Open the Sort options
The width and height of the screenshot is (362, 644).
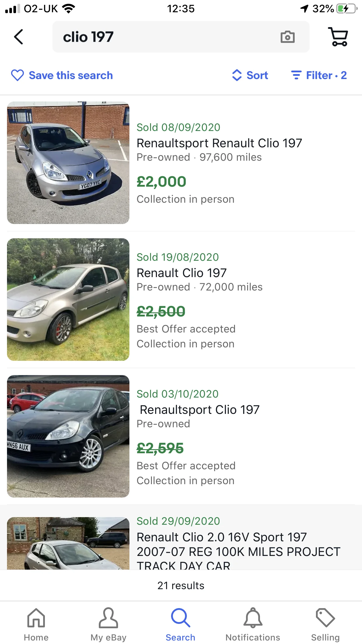250,75
